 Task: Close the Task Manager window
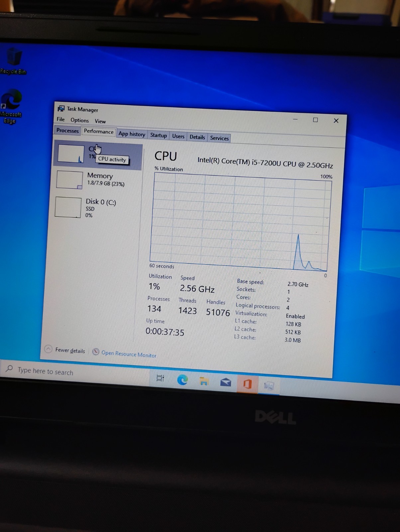pyautogui.click(x=336, y=121)
